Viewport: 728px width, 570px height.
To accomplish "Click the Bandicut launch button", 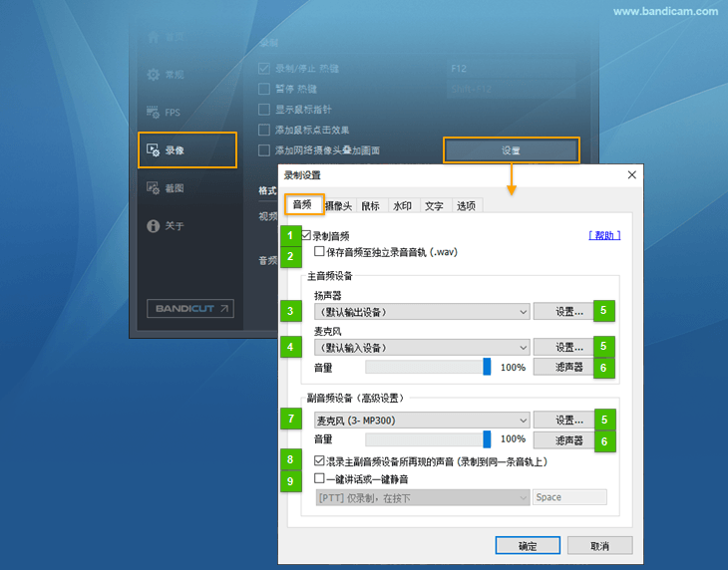I will pos(190,309).
